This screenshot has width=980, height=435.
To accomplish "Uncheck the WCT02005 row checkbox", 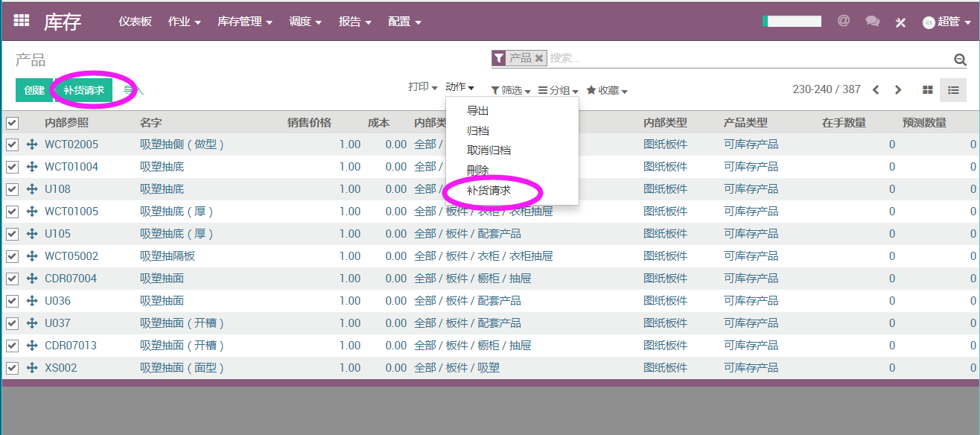I will tap(12, 145).
